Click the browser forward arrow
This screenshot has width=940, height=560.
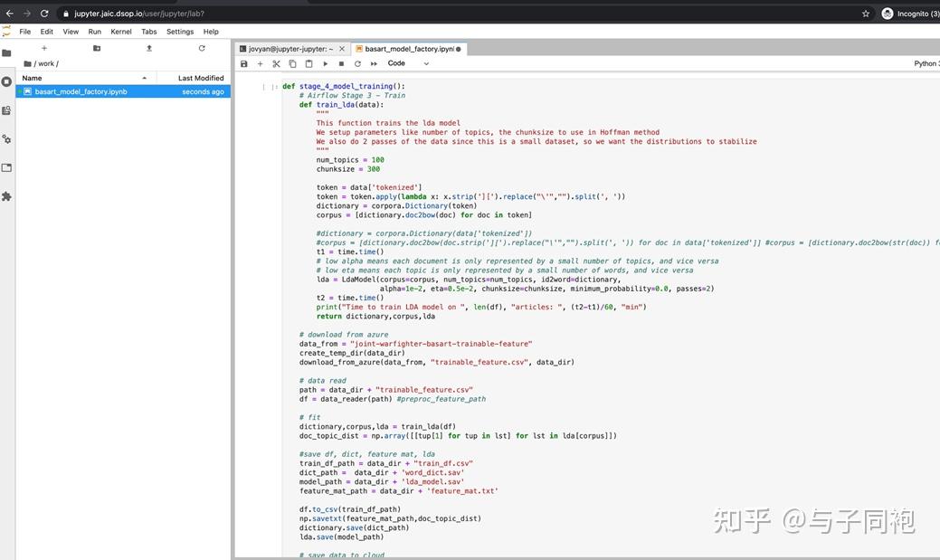click(27, 14)
